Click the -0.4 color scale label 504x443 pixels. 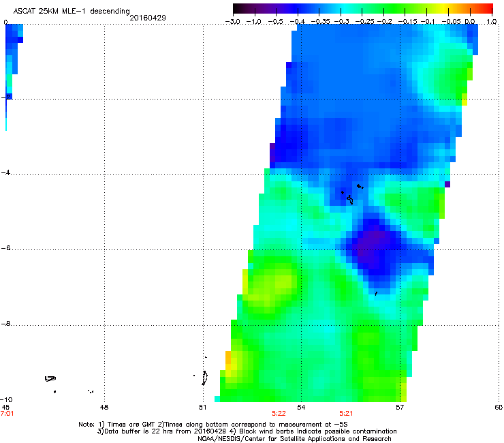tap(298, 22)
